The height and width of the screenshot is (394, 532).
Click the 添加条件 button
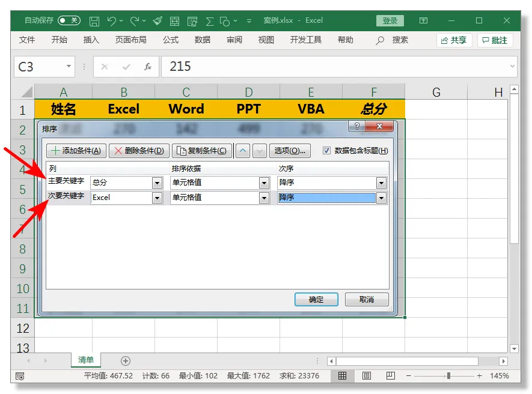pyautogui.click(x=76, y=151)
